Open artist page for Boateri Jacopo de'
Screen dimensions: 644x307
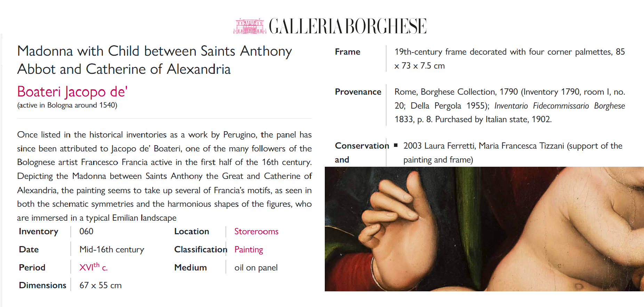coord(72,92)
